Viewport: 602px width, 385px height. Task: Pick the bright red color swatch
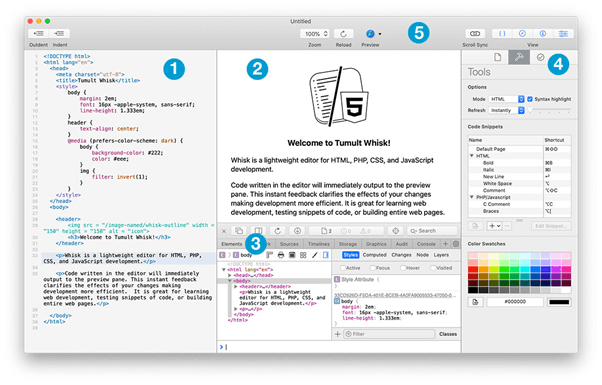click(473, 269)
